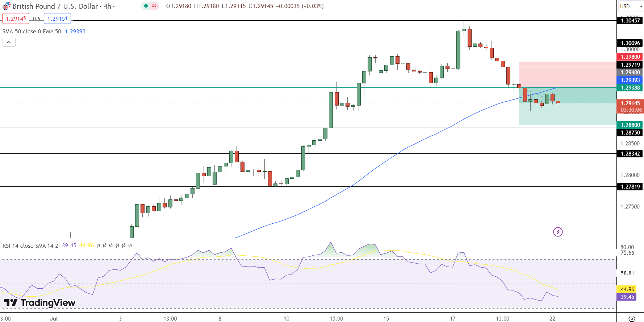Click the purple 39.45 RSI value label
644x322 pixels.
tap(627, 297)
